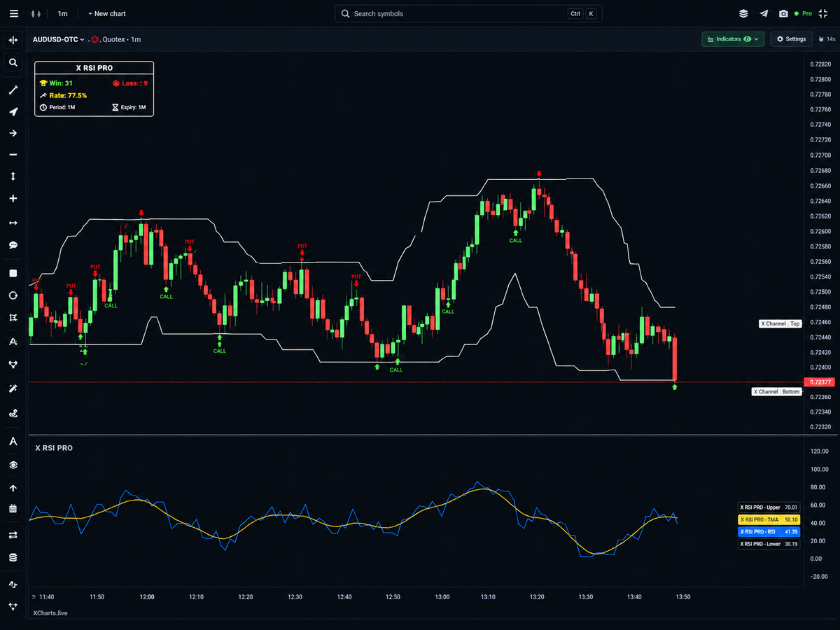Viewport: 840px width, 630px height.
Task: Select the comment speech bubble tool
Action: 13,245
